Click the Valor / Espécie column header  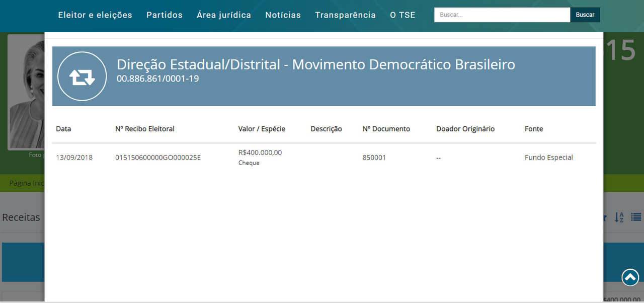262,129
